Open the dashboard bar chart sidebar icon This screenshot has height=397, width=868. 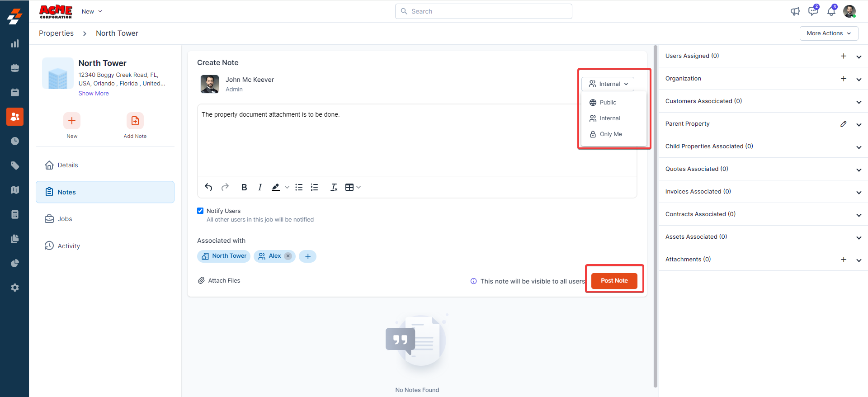tap(15, 43)
